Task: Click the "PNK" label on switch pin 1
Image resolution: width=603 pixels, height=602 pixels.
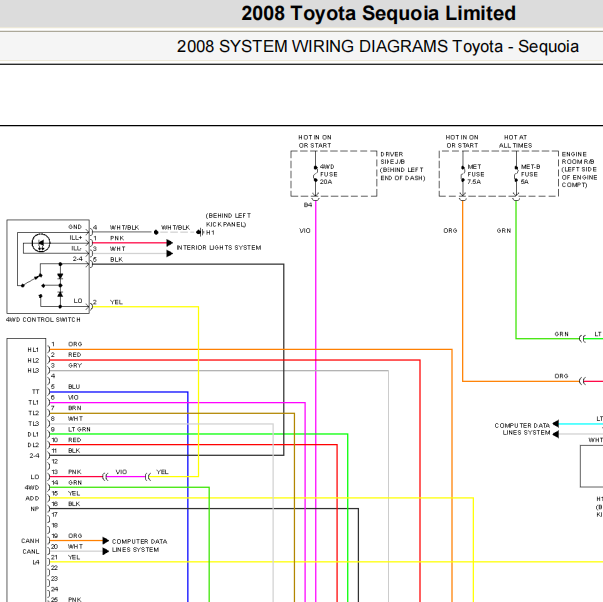Action: [117, 238]
